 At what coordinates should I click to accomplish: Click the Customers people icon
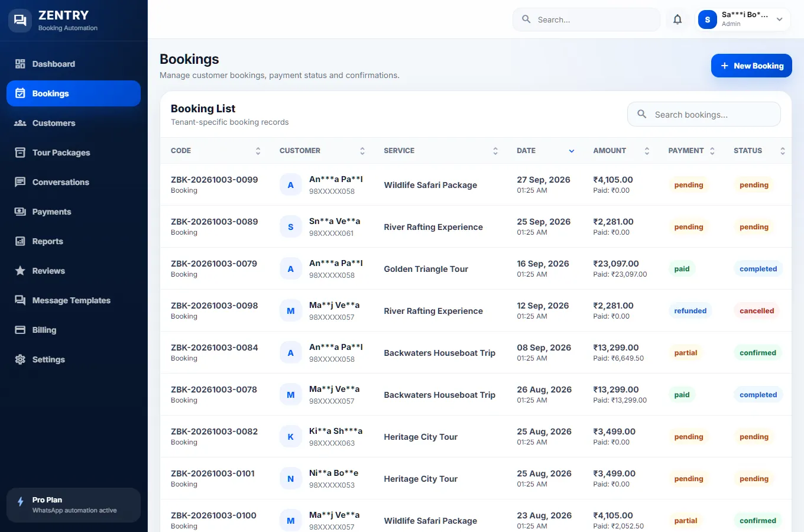tap(20, 123)
